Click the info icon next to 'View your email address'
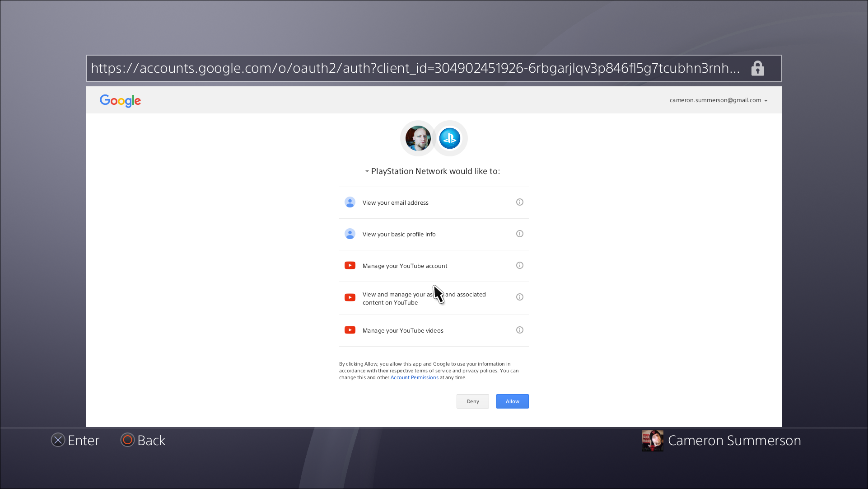Screen dimensions: 868x489 coord(519,202)
